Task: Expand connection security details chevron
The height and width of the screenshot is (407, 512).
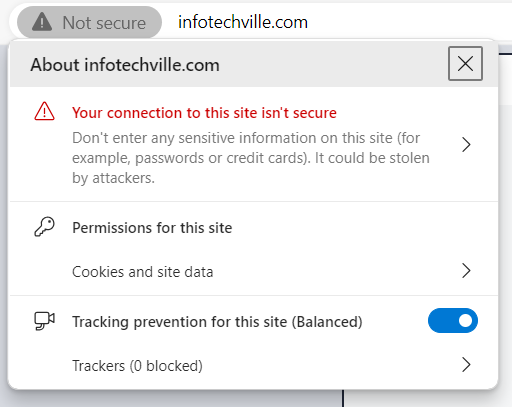Action: click(x=466, y=145)
